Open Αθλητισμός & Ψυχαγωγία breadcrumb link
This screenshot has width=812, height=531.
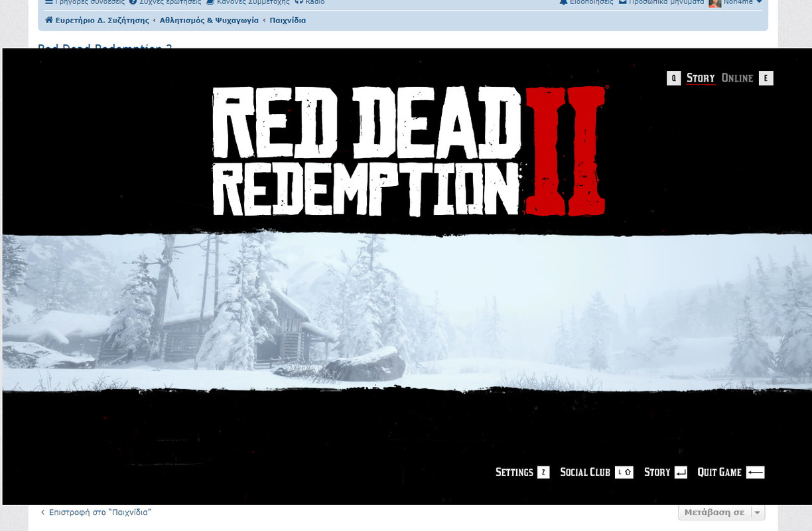[x=209, y=21]
